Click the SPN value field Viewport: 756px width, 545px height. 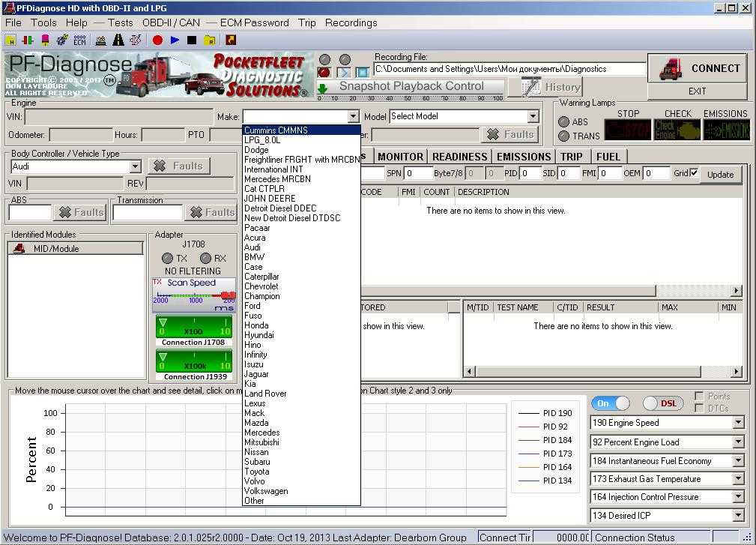pos(417,173)
